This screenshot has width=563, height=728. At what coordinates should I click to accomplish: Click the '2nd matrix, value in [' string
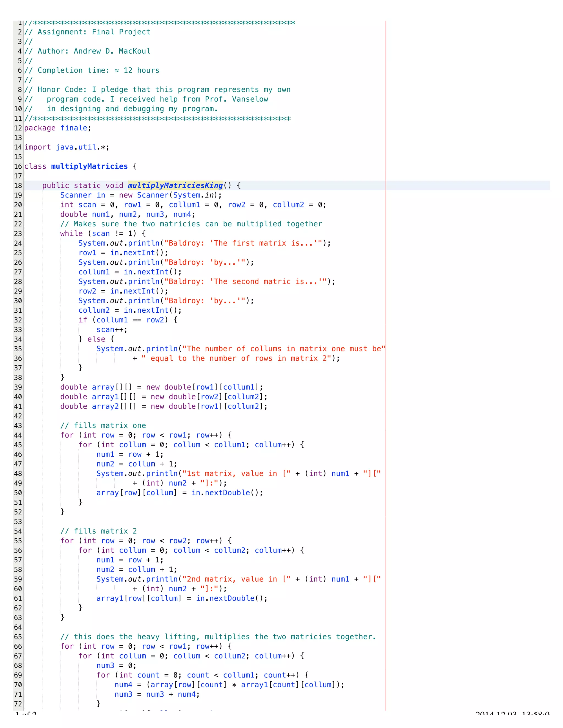tap(236, 579)
